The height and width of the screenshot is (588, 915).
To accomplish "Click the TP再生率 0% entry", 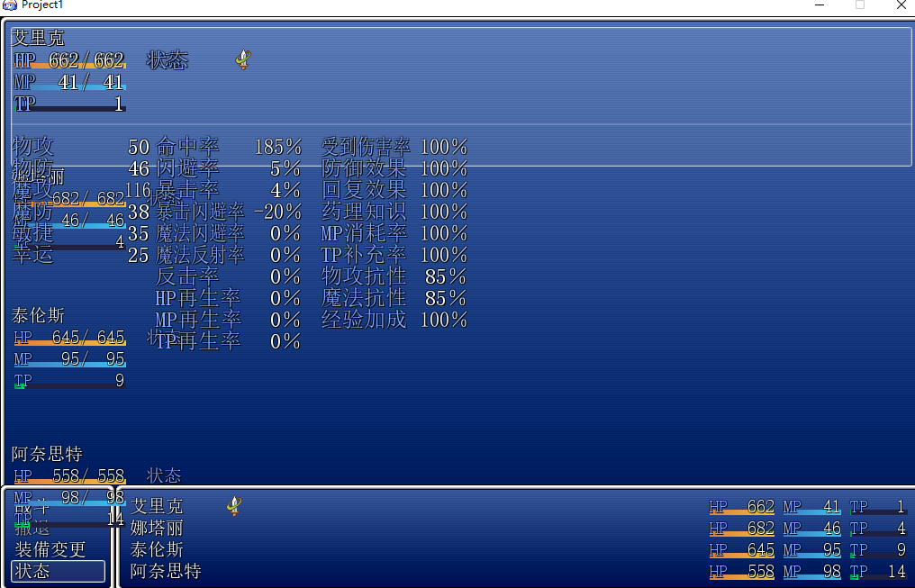I will click(229, 341).
